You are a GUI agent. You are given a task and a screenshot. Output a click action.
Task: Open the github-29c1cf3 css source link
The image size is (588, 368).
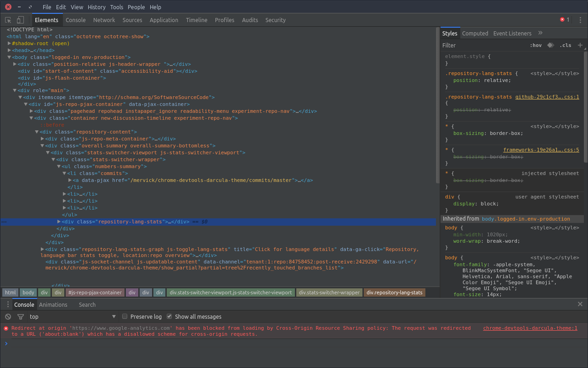pyautogui.click(x=547, y=97)
